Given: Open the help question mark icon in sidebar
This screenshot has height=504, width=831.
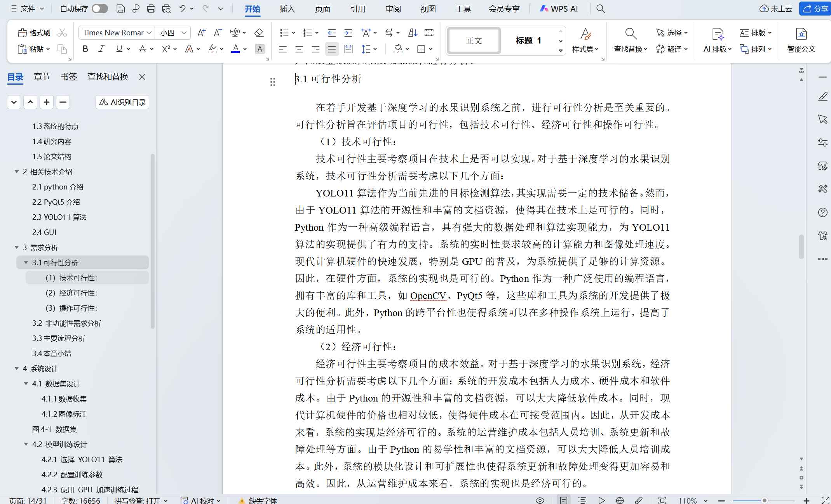Looking at the screenshot, I should pos(822,212).
